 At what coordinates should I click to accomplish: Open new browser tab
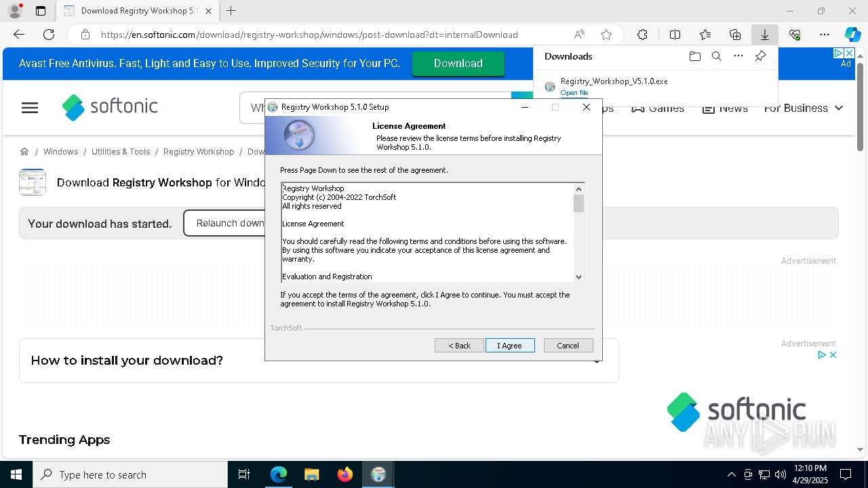[x=231, y=11]
